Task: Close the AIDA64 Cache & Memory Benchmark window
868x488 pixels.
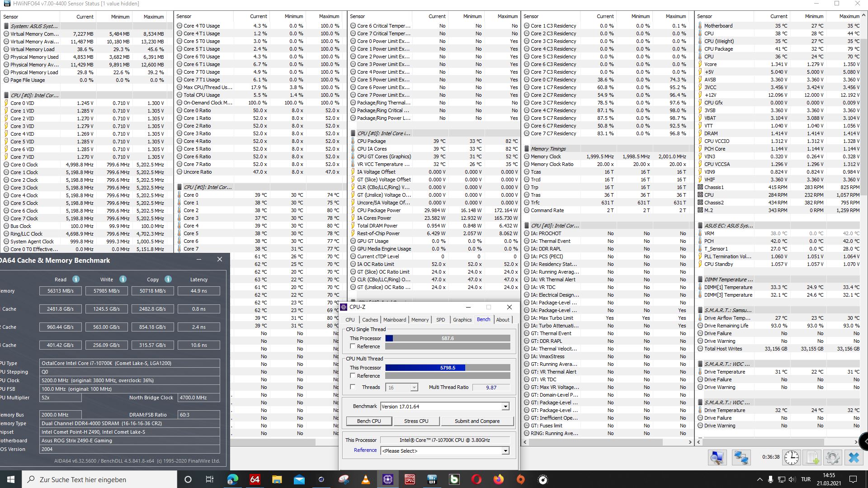Action: [220, 259]
